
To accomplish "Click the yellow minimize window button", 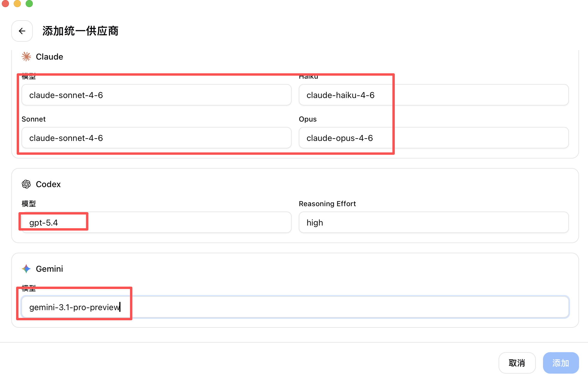I will pyautogui.click(x=17, y=3).
